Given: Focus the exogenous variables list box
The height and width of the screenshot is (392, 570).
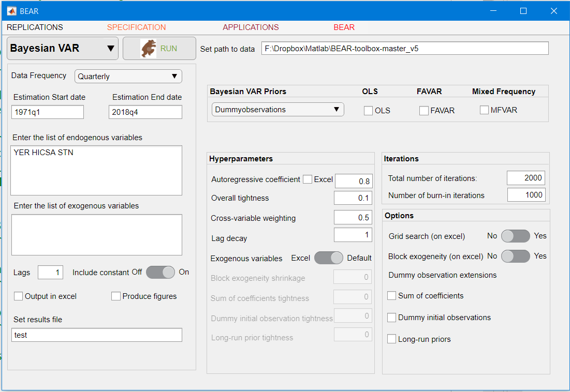Looking at the screenshot, I should click(97, 234).
